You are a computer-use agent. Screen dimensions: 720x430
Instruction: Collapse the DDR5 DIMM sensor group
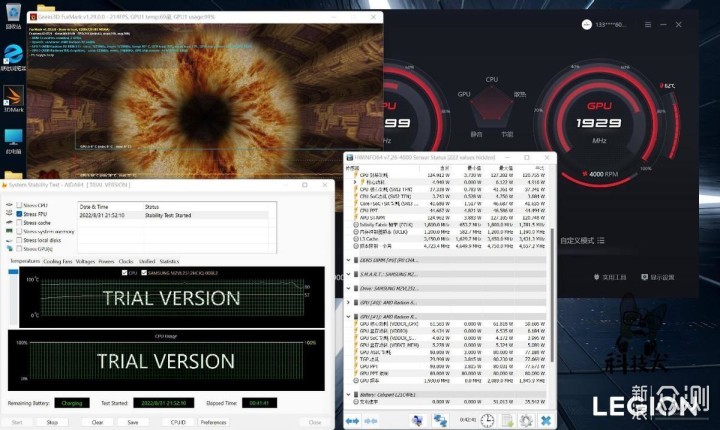tap(349, 260)
